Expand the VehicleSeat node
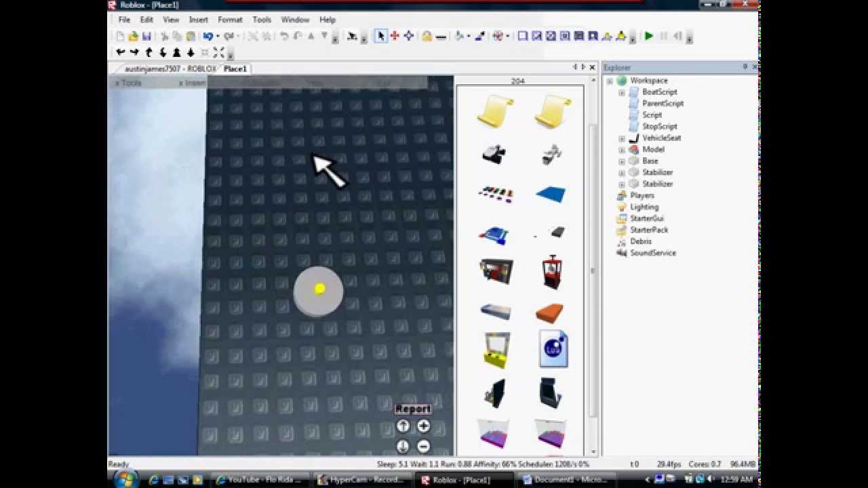868x488 pixels. click(622, 138)
